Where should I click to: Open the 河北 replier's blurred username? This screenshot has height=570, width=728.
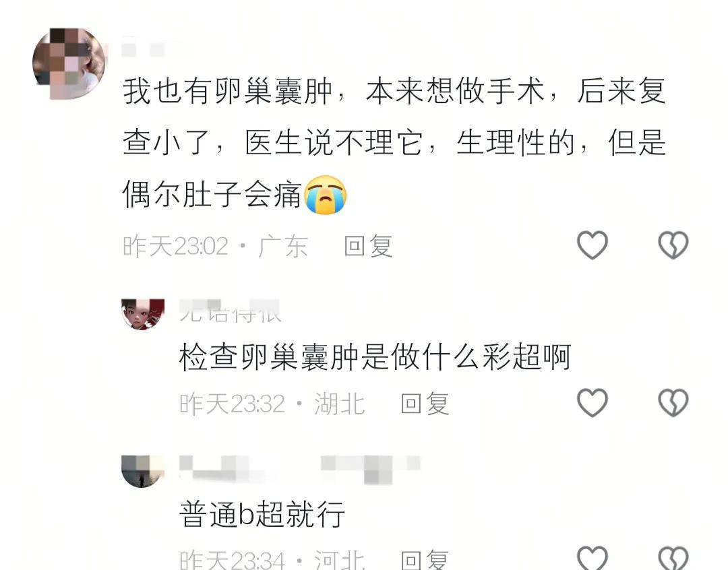[x=300, y=470]
